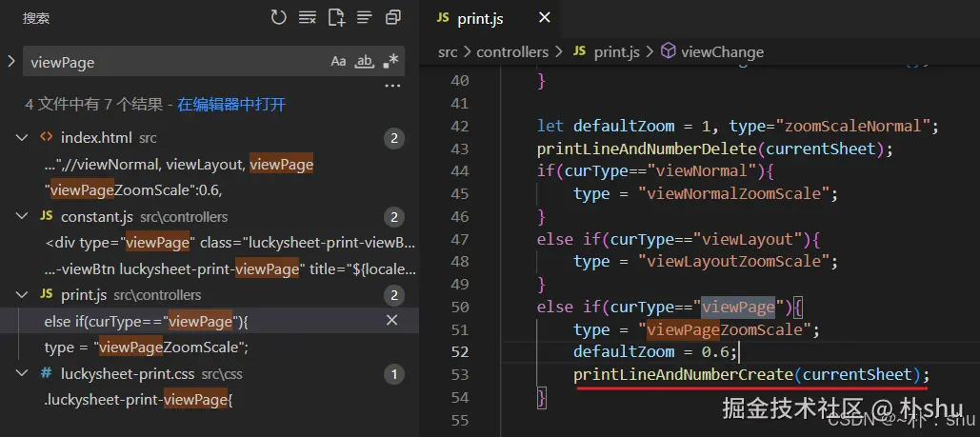The width and height of the screenshot is (980, 437).
Task: Refresh the search results
Action: coord(279,17)
